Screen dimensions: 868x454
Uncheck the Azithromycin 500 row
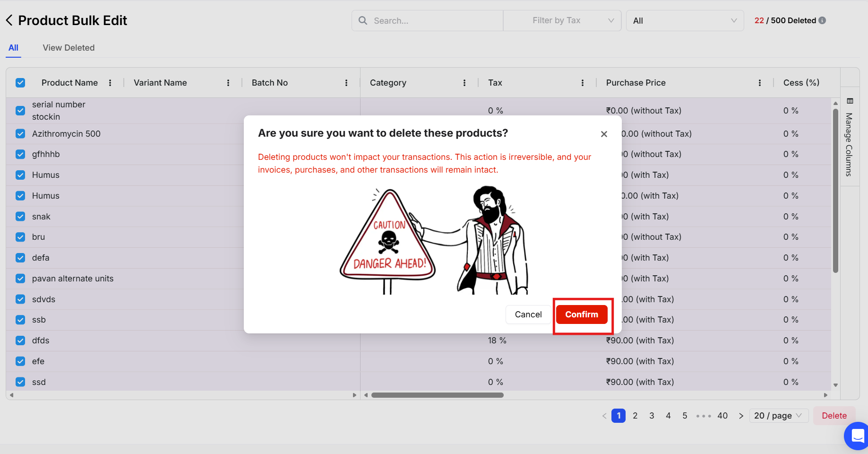pyautogui.click(x=20, y=134)
